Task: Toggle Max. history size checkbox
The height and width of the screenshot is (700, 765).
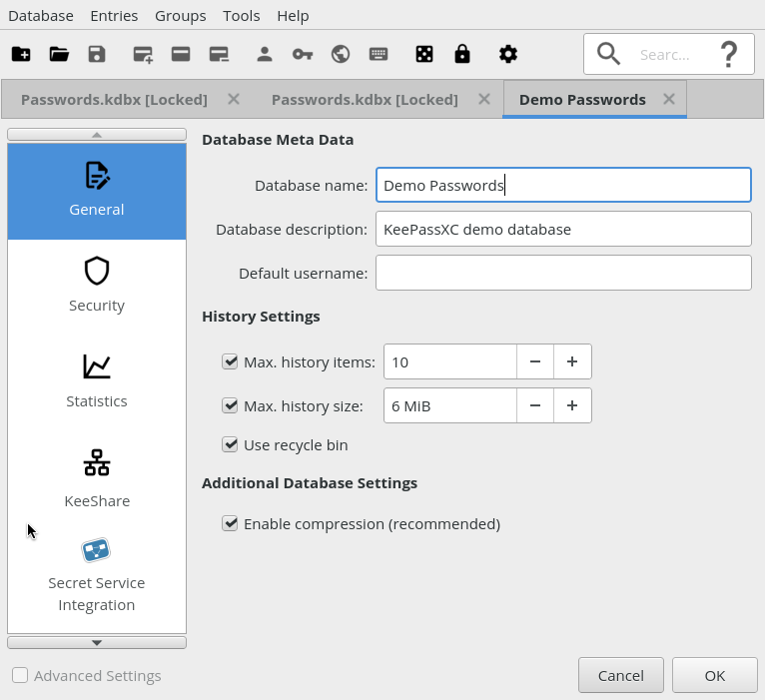Action: click(230, 405)
